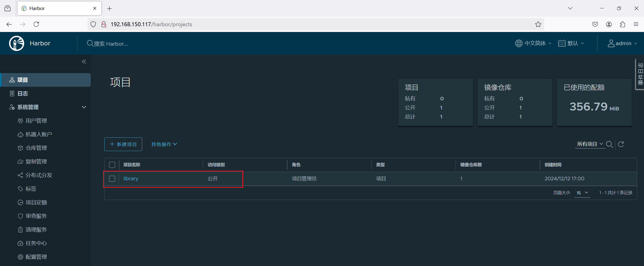The width and height of the screenshot is (644, 266).
Task: Open the 中文简体 language dropdown
Action: click(x=533, y=43)
